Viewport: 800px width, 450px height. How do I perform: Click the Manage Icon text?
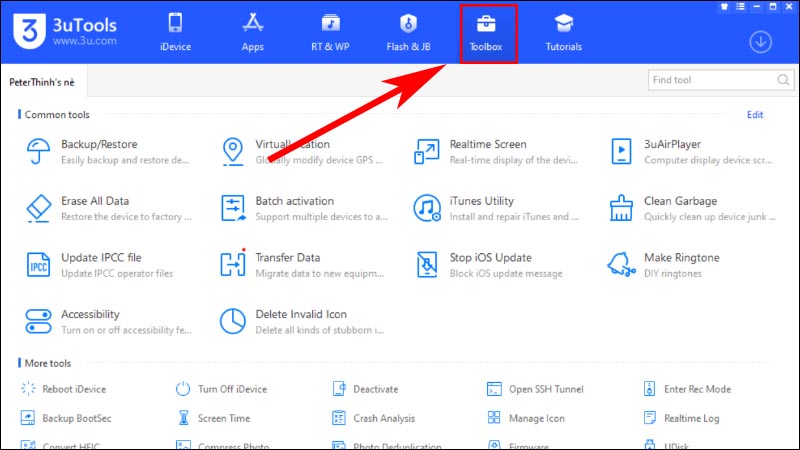coord(537,418)
